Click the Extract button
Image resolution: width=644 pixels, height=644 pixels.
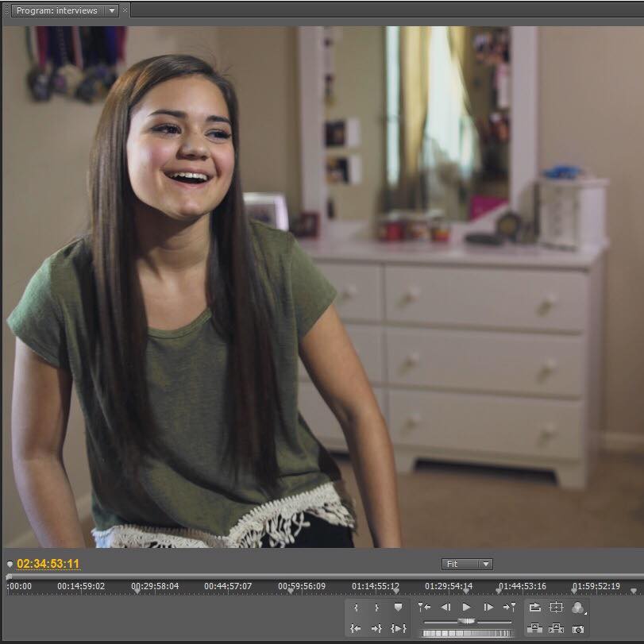coord(556,628)
